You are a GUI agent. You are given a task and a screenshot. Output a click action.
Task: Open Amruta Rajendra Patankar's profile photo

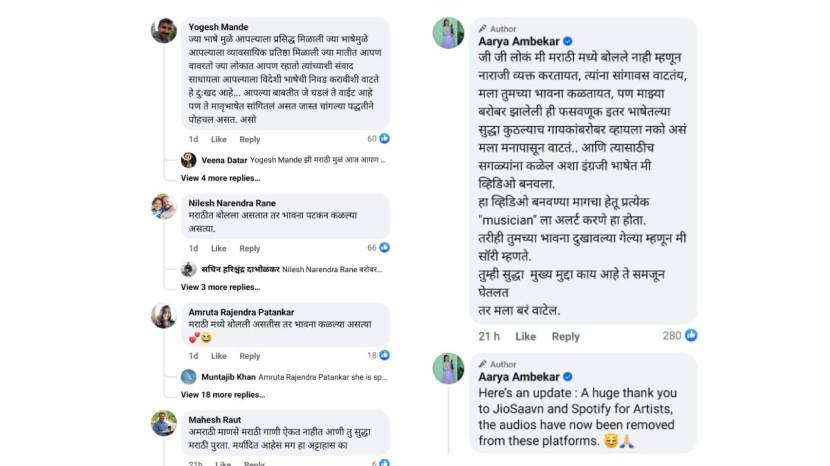point(164,315)
